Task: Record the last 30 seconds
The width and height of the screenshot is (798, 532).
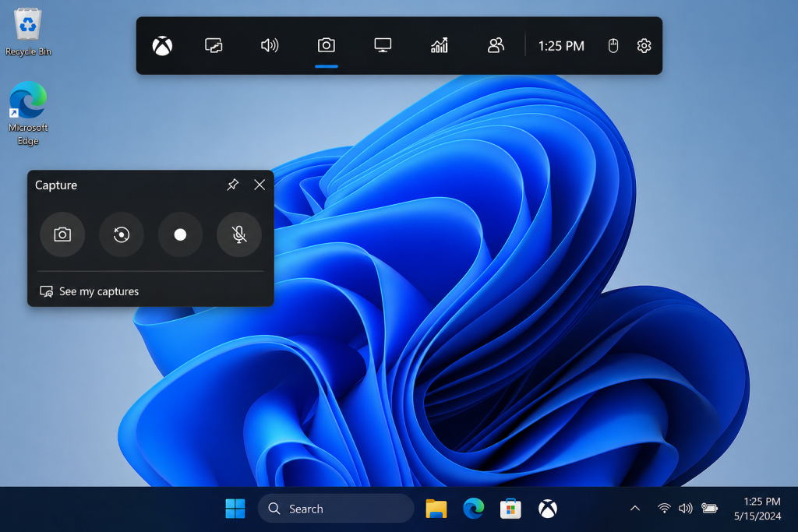Action: 122,234
